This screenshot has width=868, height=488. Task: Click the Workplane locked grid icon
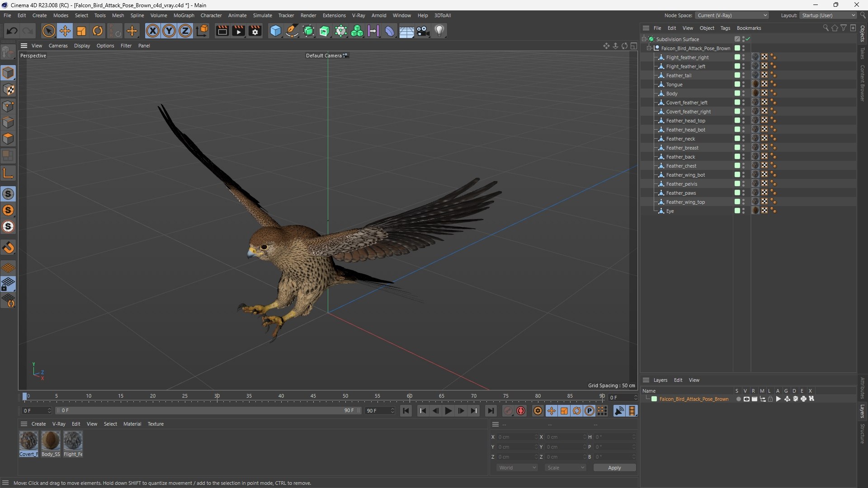[x=9, y=284]
